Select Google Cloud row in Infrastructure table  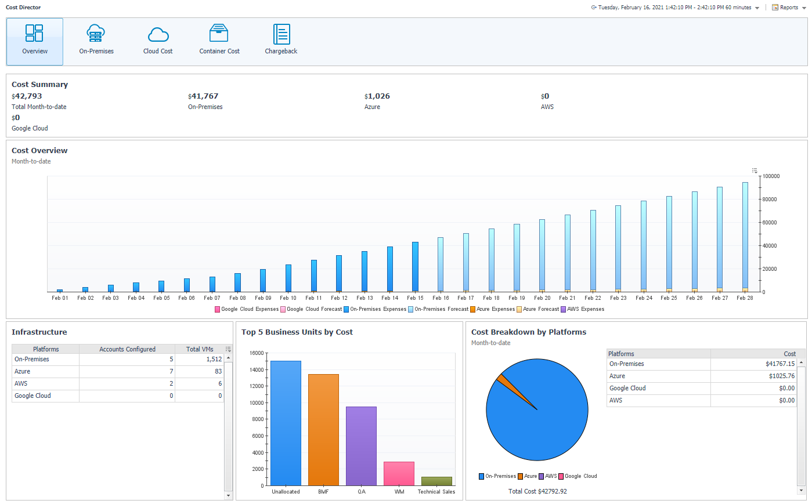point(118,396)
